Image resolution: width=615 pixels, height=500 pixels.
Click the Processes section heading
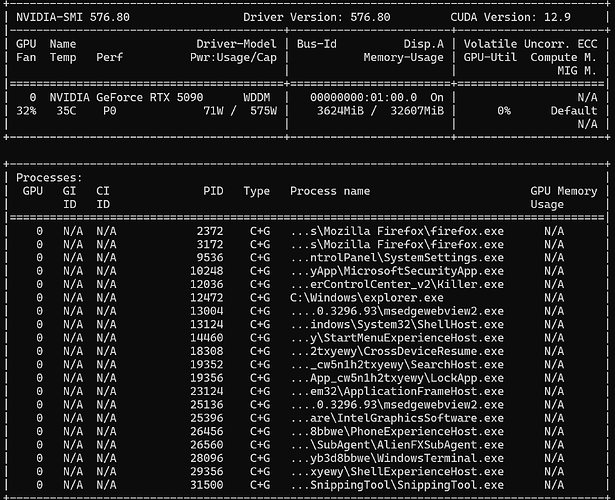(x=49, y=178)
